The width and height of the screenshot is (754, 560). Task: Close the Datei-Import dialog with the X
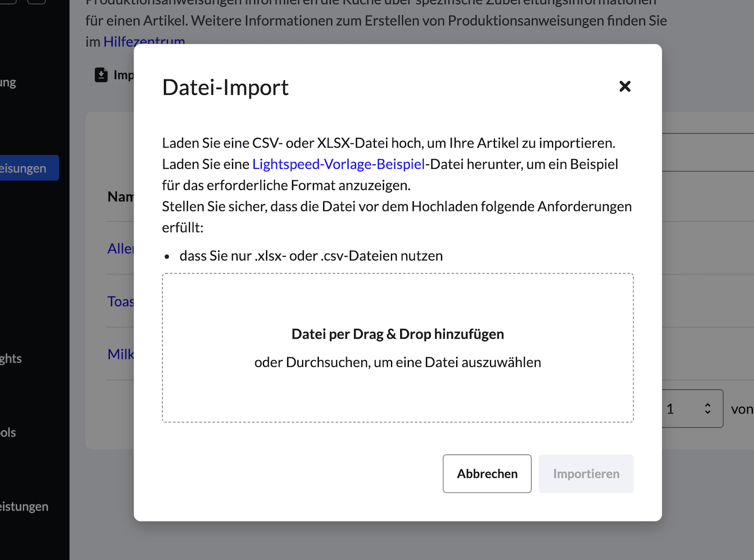[625, 86]
